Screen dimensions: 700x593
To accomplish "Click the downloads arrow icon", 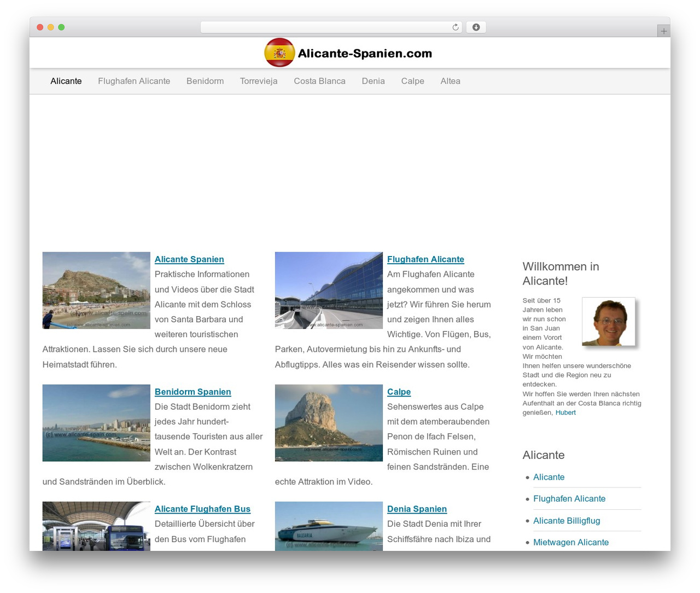I will 476,27.
